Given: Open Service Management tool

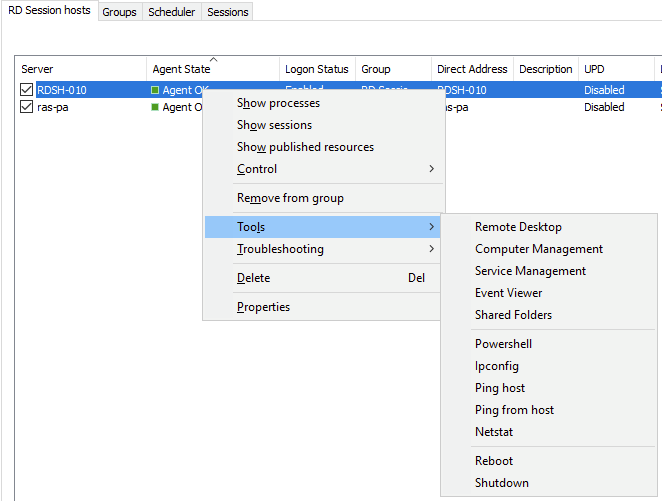Looking at the screenshot, I should (x=549, y=271).
